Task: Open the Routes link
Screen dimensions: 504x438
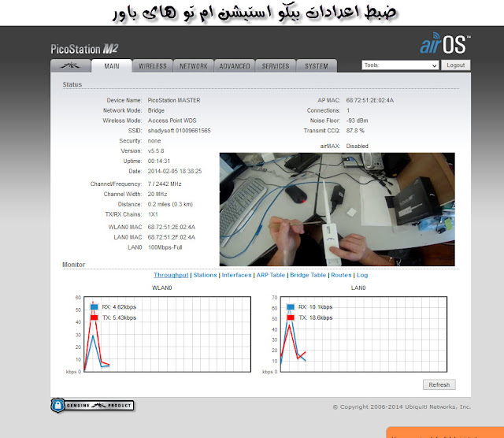Action: point(341,275)
